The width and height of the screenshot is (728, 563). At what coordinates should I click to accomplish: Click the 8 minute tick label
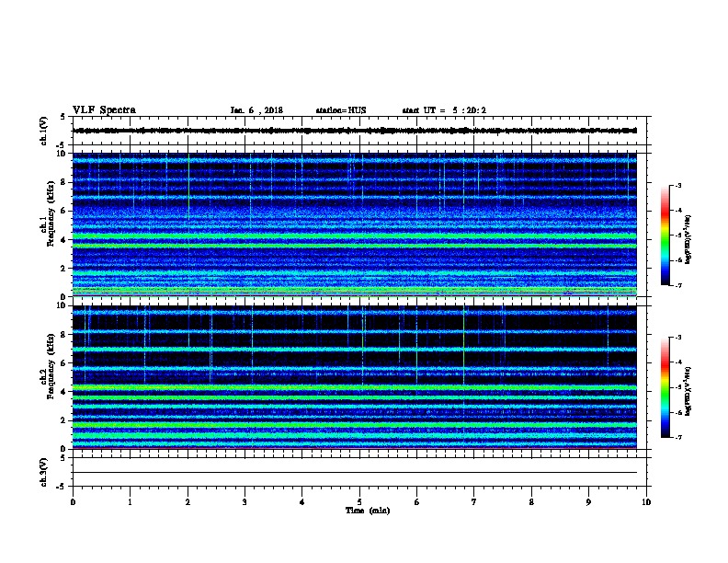[531, 502]
